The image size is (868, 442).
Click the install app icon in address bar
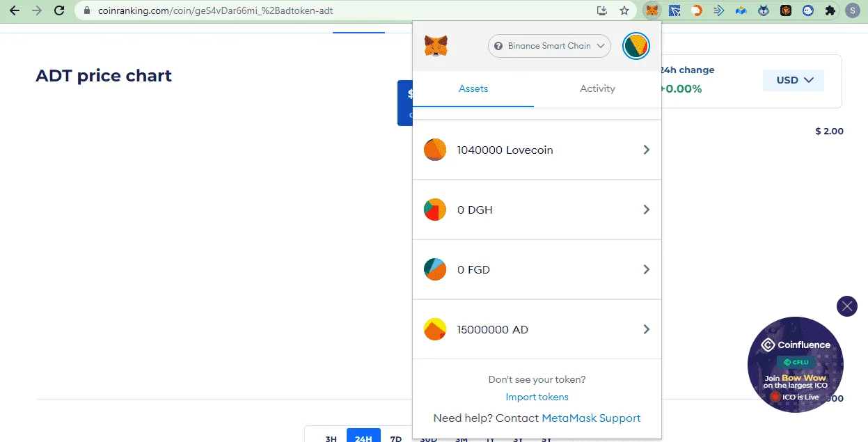[x=603, y=10]
